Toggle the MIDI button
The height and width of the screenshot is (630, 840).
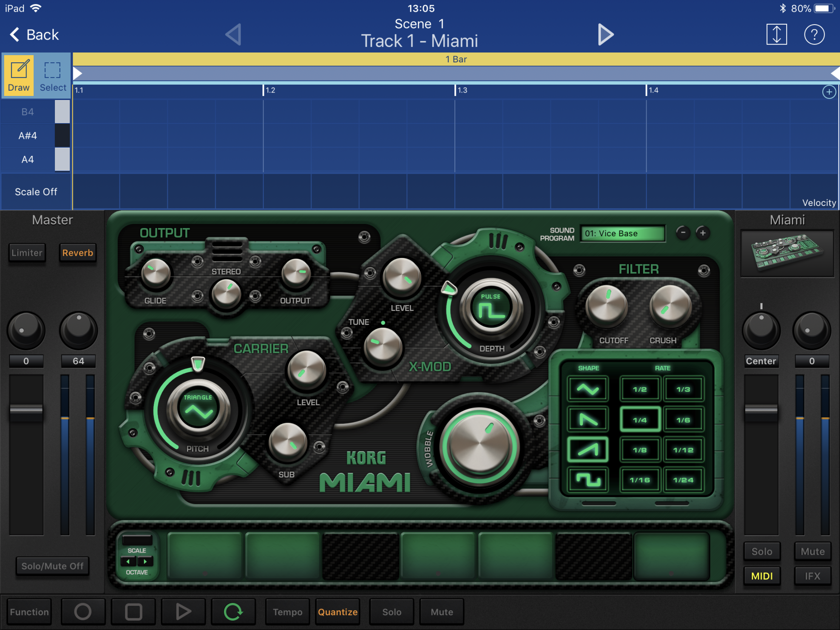[x=762, y=576]
